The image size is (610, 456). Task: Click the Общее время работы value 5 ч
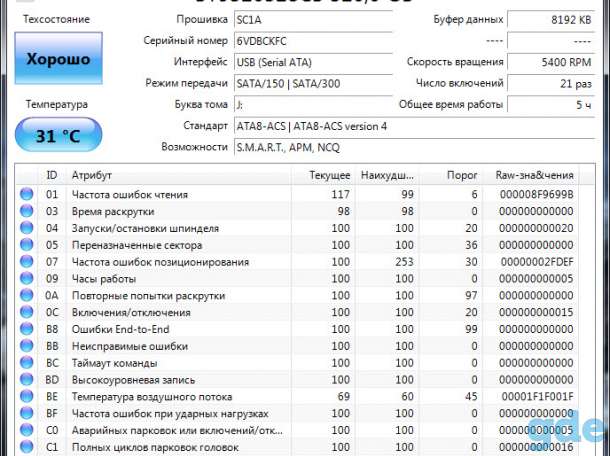[551, 105]
